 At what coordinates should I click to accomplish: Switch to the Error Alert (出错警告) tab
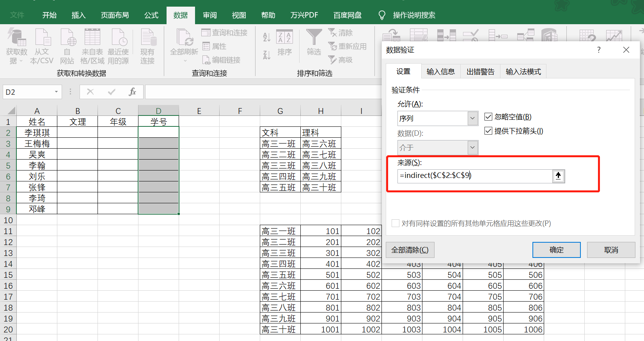click(481, 72)
